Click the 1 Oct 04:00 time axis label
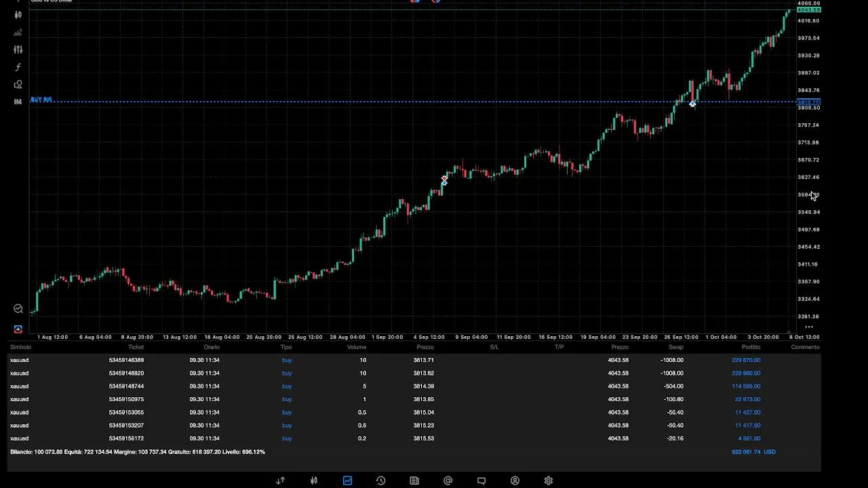The height and width of the screenshot is (488, 868). (x=721, y=337)
